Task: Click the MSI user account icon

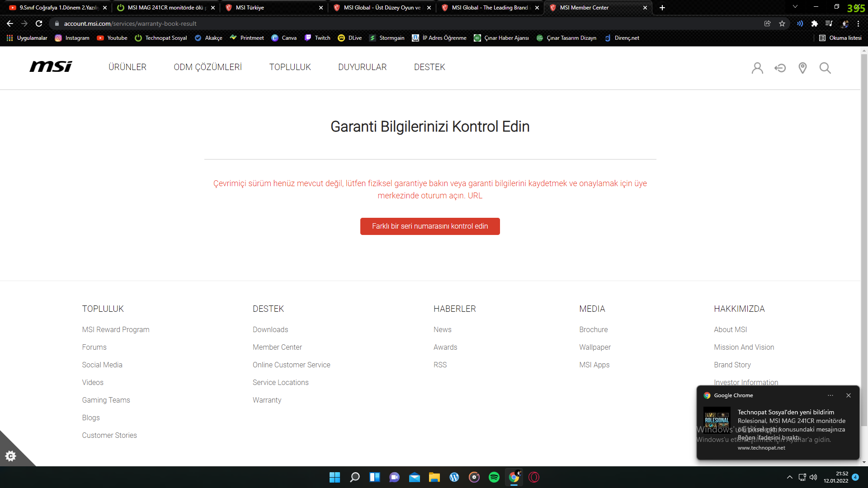Action: tap(757, 68)
